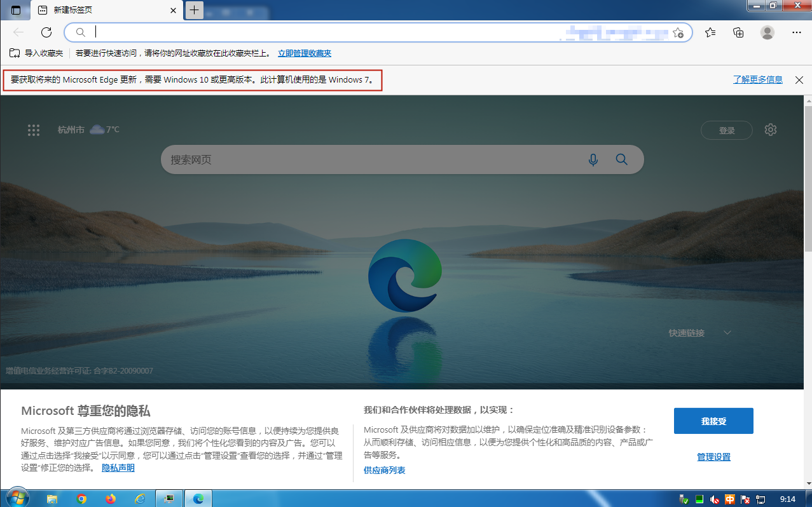Focus the browser address bar
The width and height of the screenshot is (812, 507).
pos(378,32)
